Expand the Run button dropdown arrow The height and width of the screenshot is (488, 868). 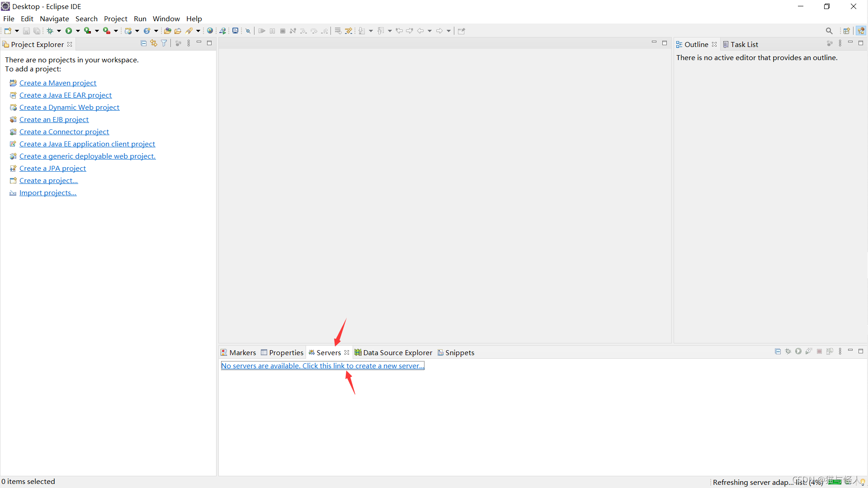coord(78,31)
